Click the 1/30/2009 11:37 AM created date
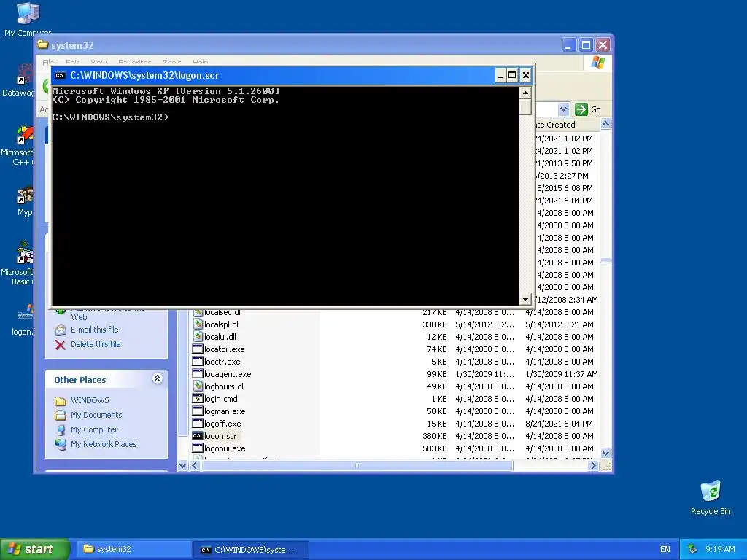Viewport: 747px width, 560px height. coord(561,374)
